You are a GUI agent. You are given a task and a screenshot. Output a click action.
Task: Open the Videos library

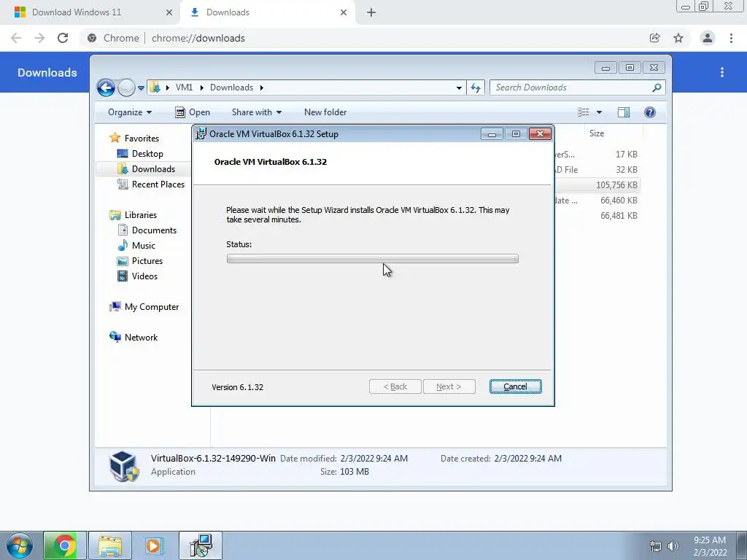pos(144,276)
